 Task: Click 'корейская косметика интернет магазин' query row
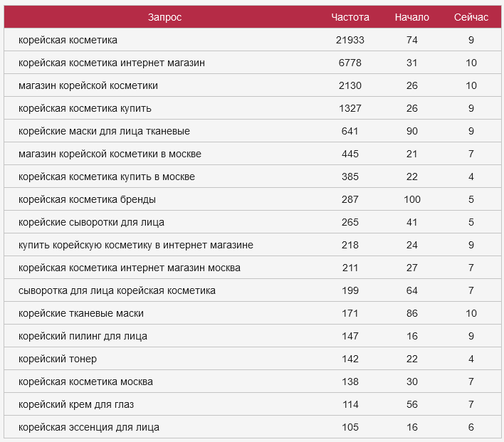[112, 63]
